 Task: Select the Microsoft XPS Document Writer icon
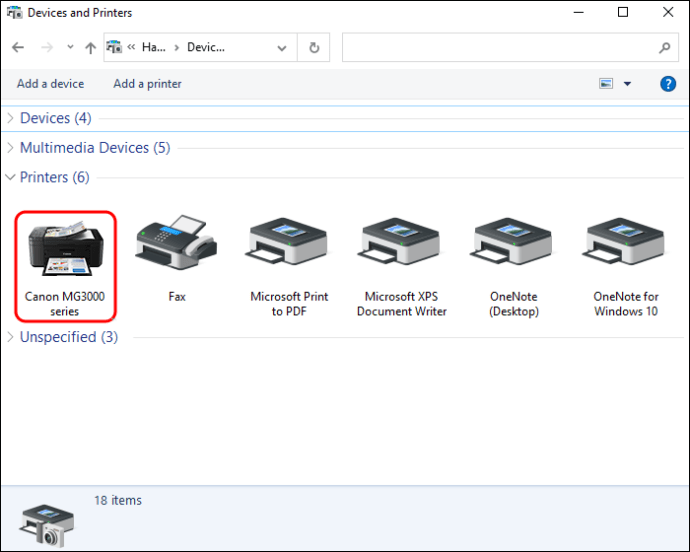pyautogui.click(x=400, y=241)
